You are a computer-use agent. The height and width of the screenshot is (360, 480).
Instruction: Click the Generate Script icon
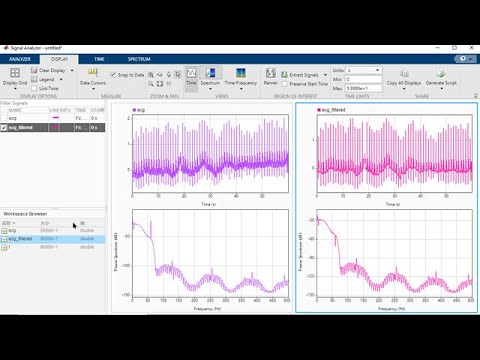pos(441,73)
